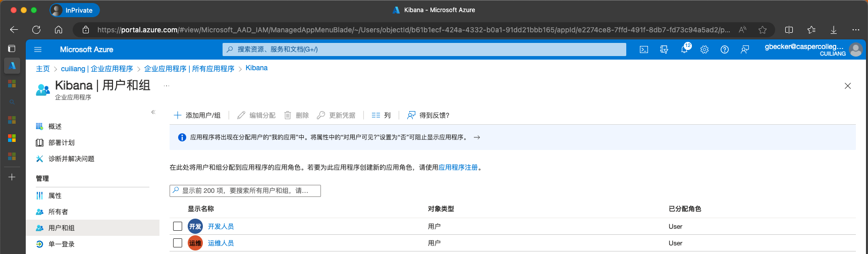
Task: Sort by the 已分配角色 column header
Action: click(685, 209)
